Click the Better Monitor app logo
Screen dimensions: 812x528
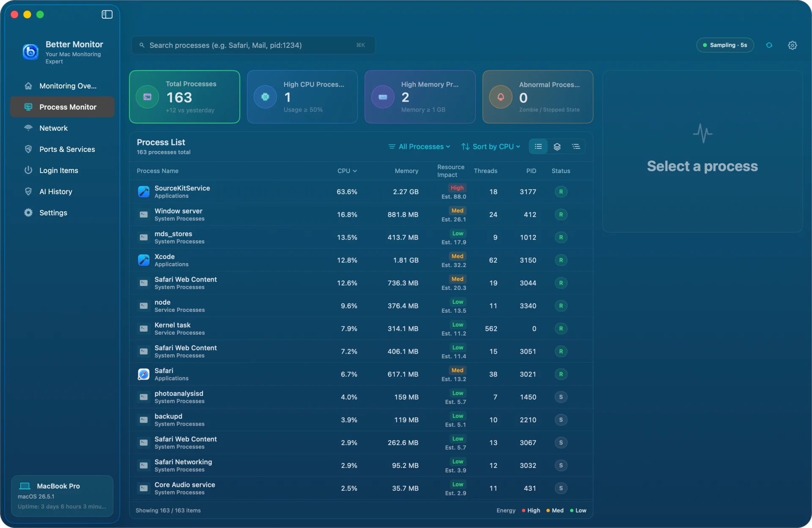click(30, 52)
